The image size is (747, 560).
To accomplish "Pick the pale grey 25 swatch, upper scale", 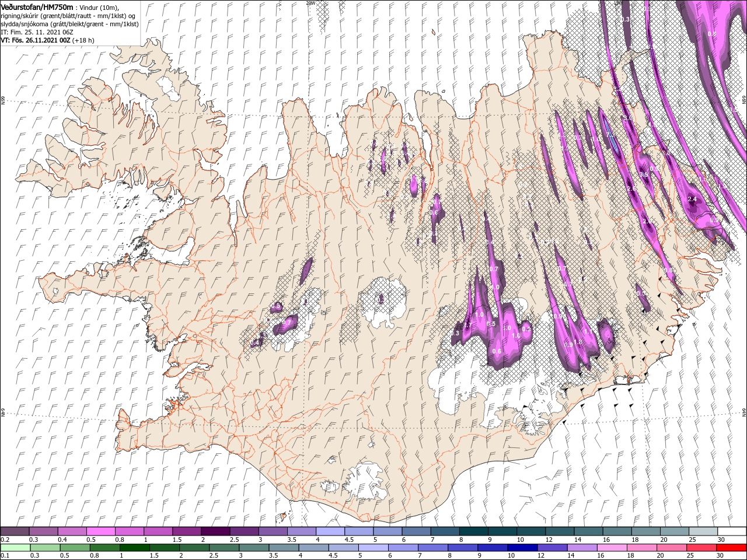I will point(703,531).
